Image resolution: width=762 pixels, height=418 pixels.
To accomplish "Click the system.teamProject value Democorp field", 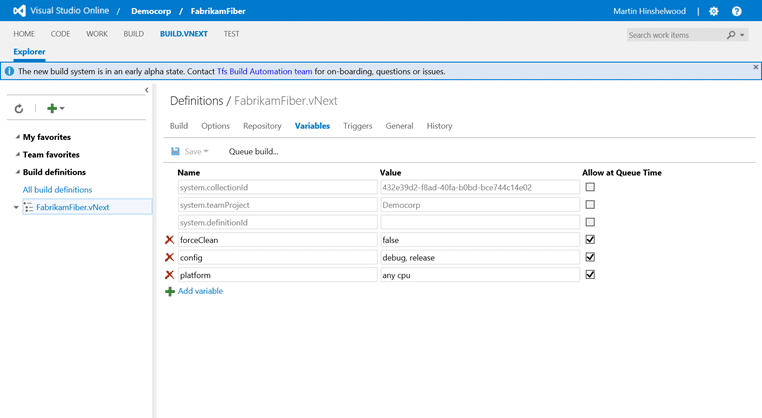I will pos(480,205).
